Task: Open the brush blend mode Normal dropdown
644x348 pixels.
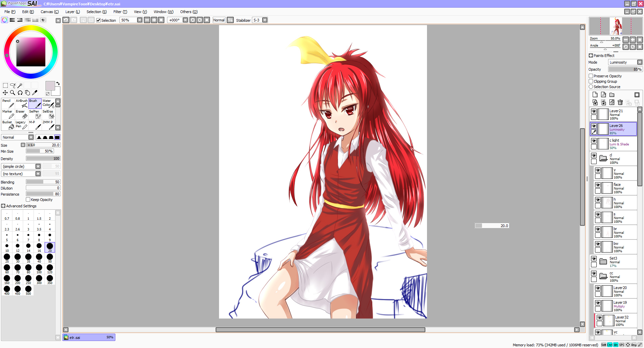Action: coord(18,137)
